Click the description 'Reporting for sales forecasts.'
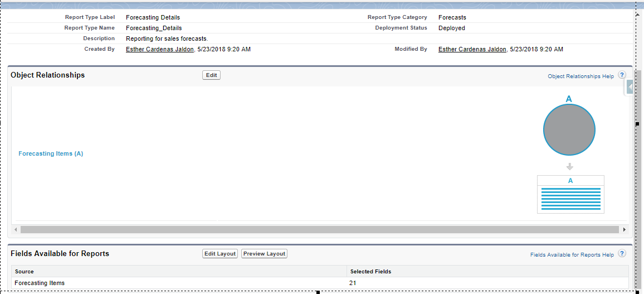 tap(167, 38)
